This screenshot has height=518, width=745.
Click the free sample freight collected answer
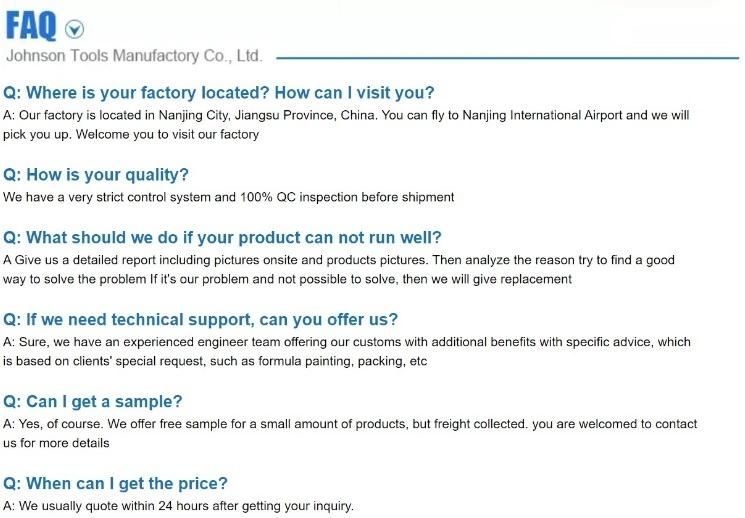(x=350, y=433)
